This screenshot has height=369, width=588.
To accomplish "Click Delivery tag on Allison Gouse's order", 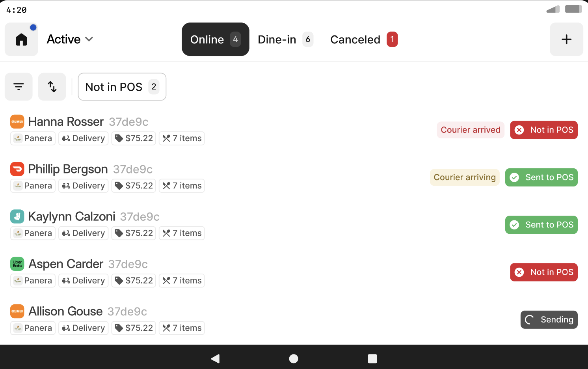I will (84, 328).
